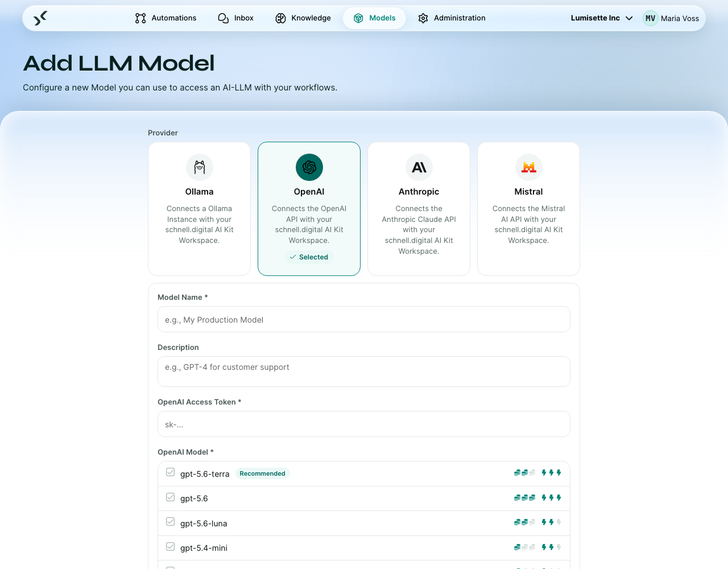
Task: Click the Recommended badge on gpt-5.6-terra
Action: (x=263, y=473)
